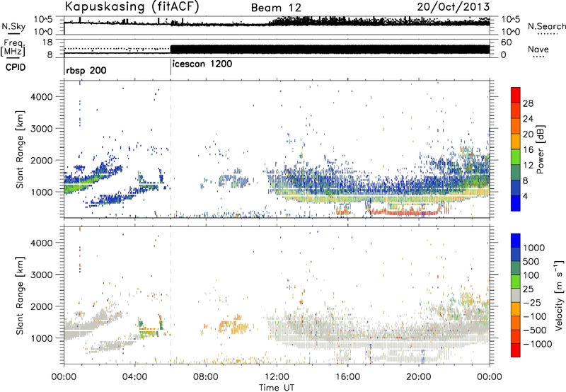Click the title text "Kapuskasing (fitACF)"
Image resolution: width=566 pixels, height=392 pixels.
(x=132, y=7)
